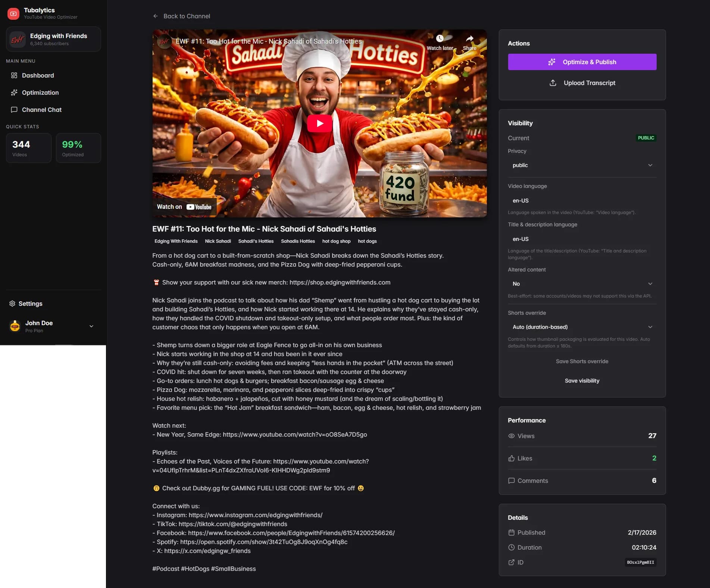The width and height of the screenshot is (710, 588).
Task: Open the Privacy dropdown set to public
Action: tap(582, 165)
